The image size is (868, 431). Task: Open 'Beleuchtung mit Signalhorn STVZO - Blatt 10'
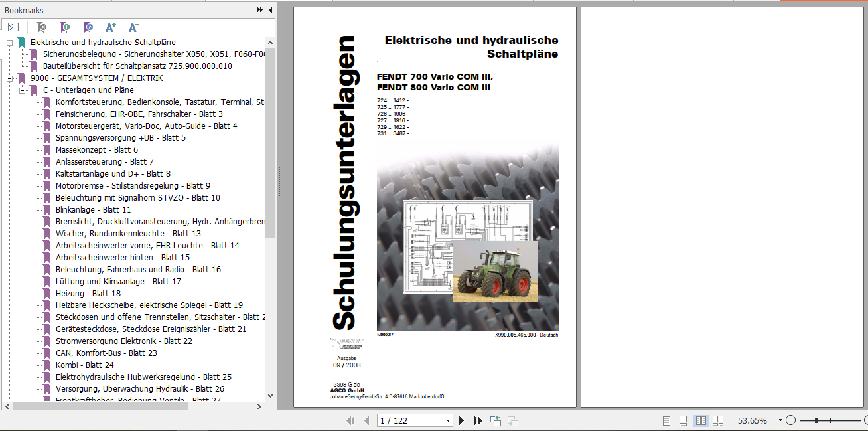pos(138,198)
